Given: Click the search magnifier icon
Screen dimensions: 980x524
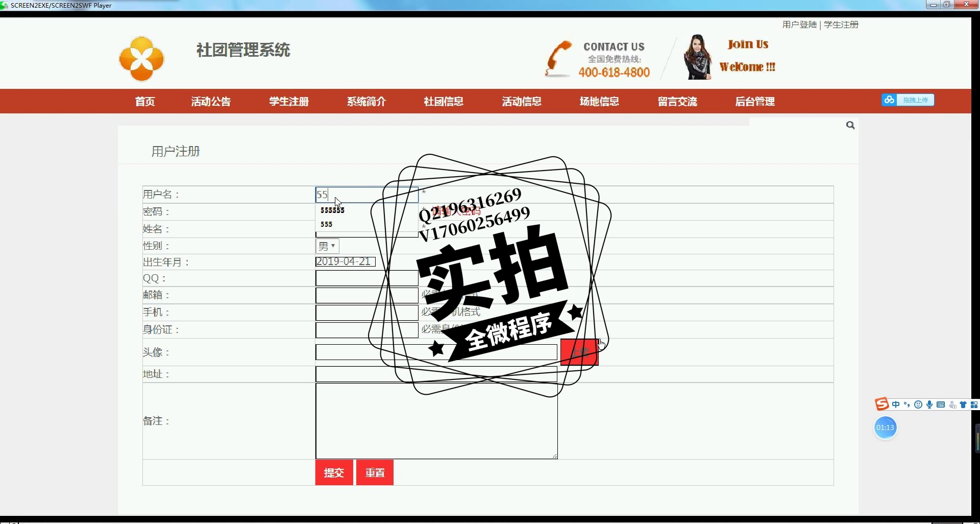Looking at the screenshot, I should coord(850,125).
